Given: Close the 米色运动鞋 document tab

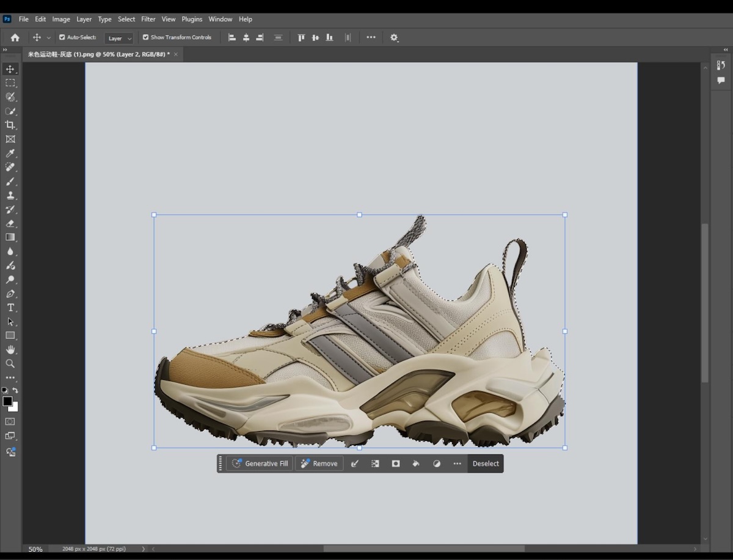Looking at the screenshot, I should [x=176, y=54].
